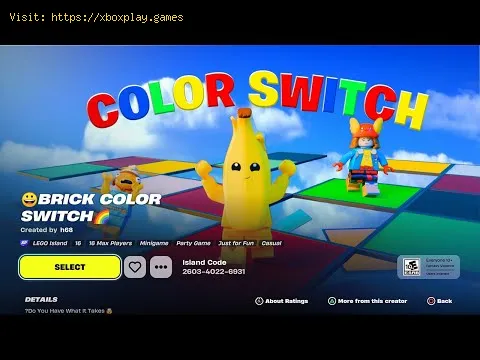Image resolution: width=480 pixels, height=360 pixels.
Task: Click the Do You Have What It Takes description
Action: (x=68, y=311)
